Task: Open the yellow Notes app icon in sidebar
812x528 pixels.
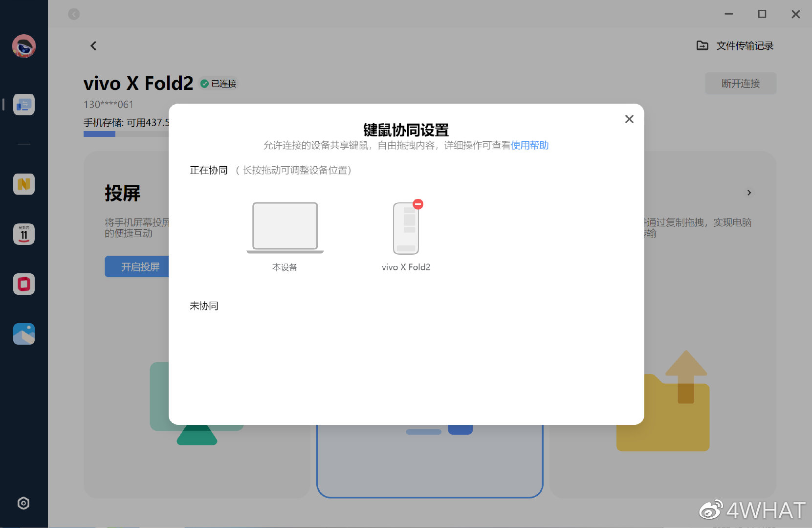Action: [x=23, y=184]
